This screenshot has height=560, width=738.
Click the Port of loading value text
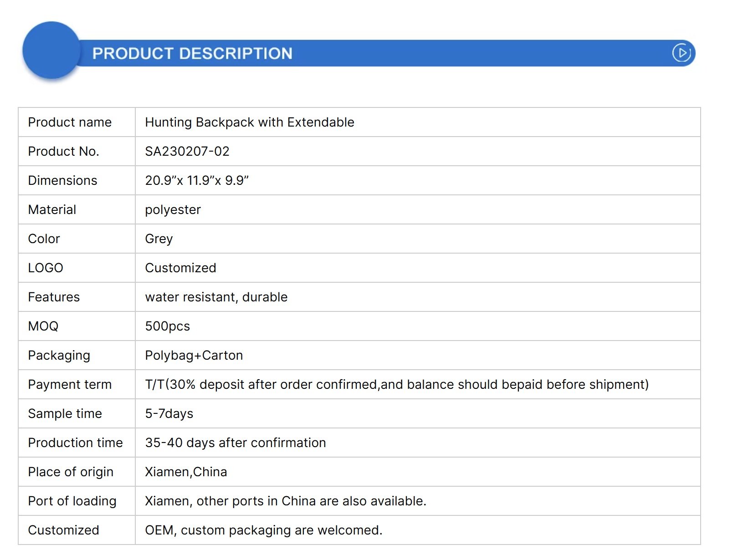286,501
